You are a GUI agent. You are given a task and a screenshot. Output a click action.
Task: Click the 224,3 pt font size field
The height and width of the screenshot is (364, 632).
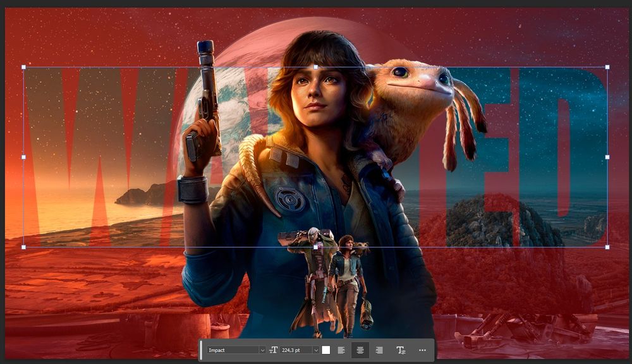pos(296,350)
